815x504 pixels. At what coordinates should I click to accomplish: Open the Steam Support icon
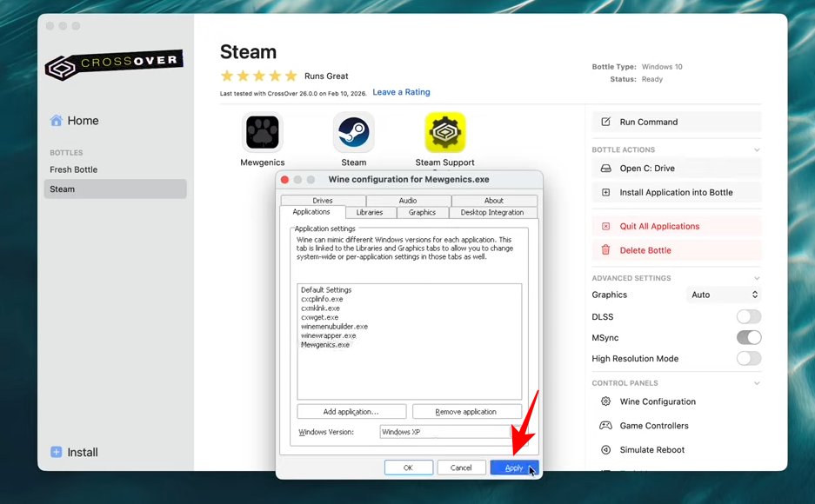click(x=444, y=133)
